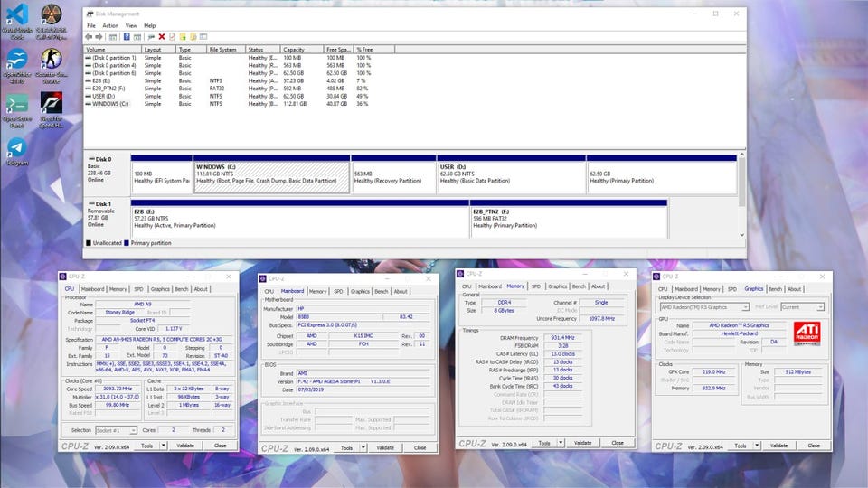Click the Disk 1 Removable label panel

[107, 218]
